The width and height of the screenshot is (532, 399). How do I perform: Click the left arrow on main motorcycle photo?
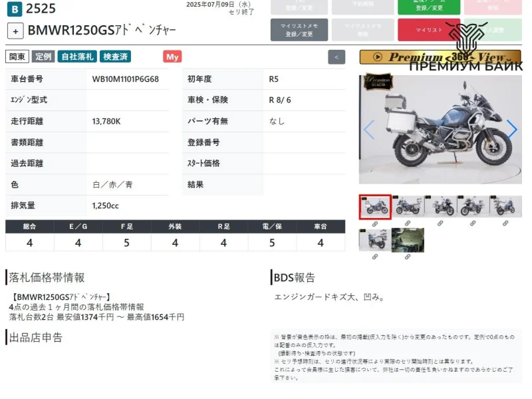369,129
